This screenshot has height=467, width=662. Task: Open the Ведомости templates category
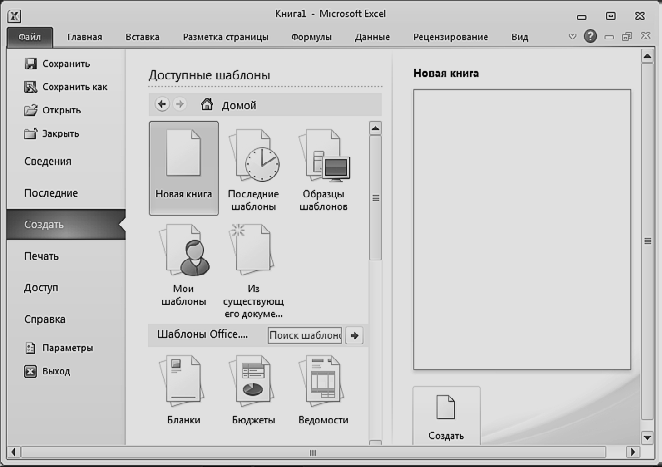[x=323, y=389]
